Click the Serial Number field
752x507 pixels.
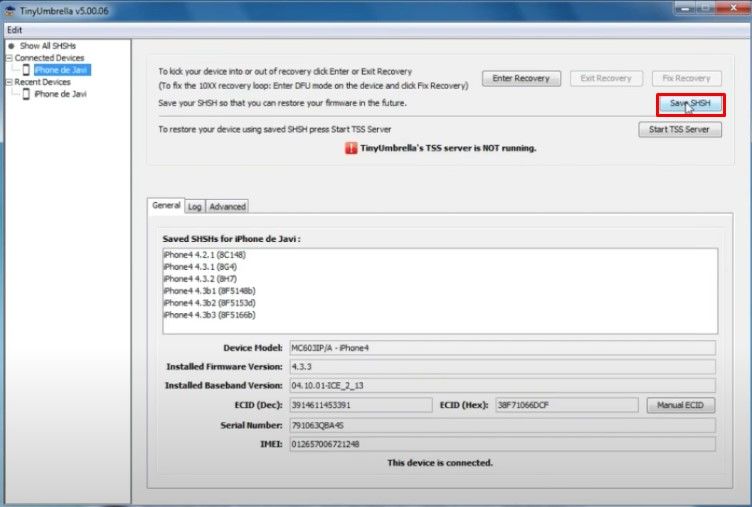[x=502, y=424]
